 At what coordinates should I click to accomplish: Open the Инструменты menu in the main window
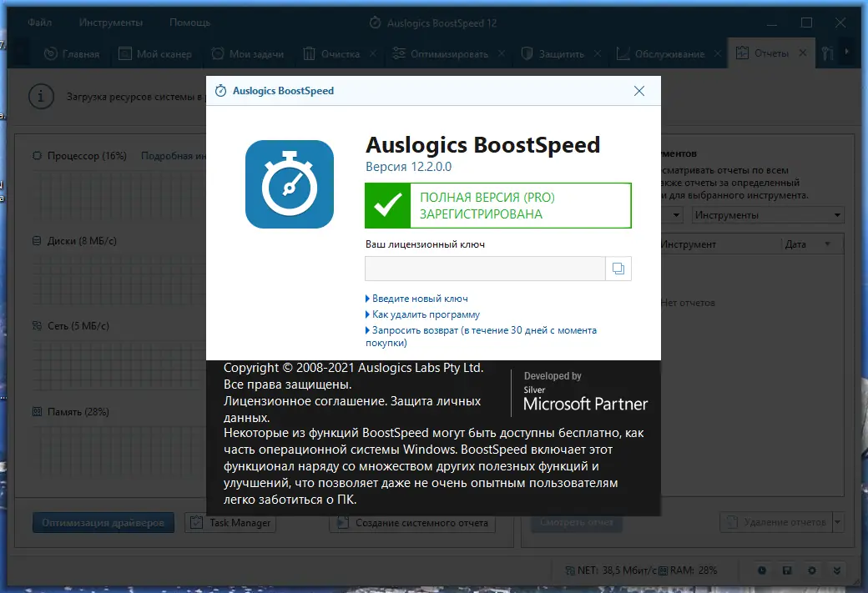[111, 23]
